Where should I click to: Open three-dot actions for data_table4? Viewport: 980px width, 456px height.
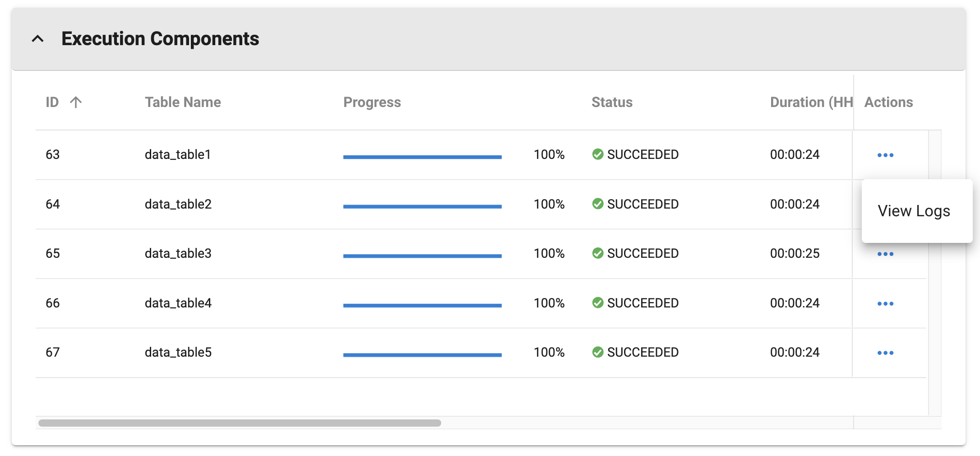point(885,304)
